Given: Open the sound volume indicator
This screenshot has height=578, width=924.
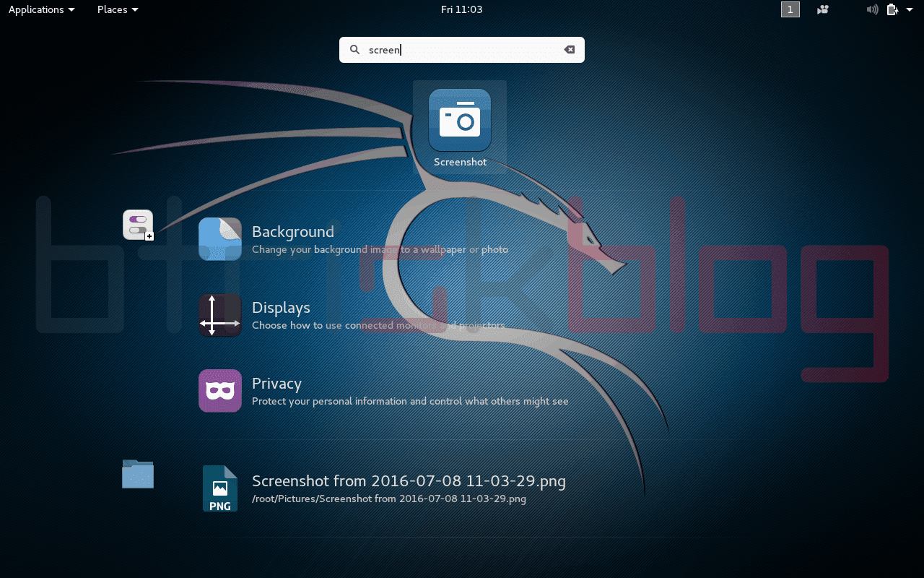Looking at the screenshot, I should point(872,9).
